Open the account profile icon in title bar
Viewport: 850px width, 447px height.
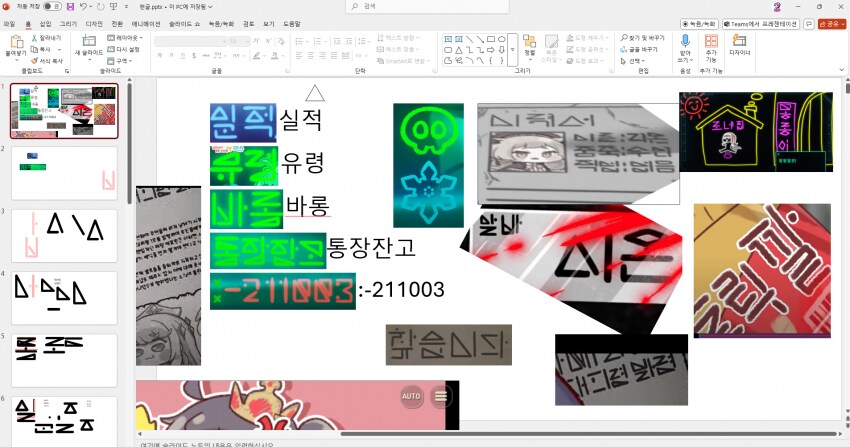click(777, 7)
